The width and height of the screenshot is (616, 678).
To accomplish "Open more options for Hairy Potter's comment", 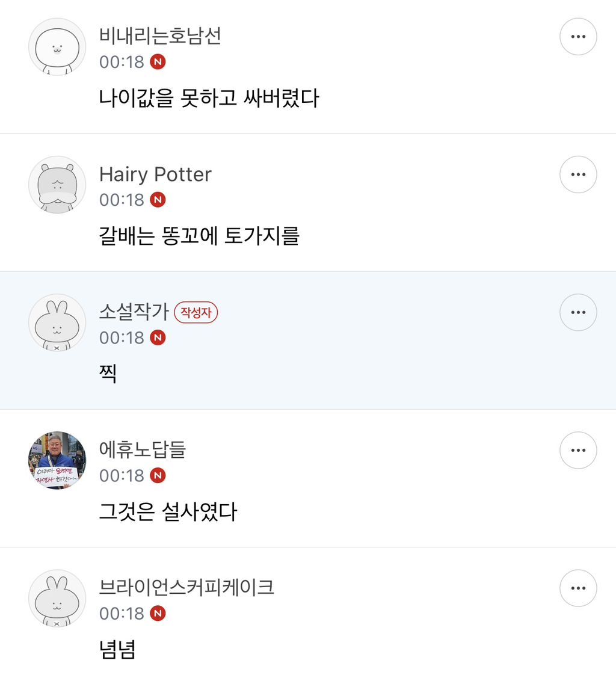I will pos(578,174).
